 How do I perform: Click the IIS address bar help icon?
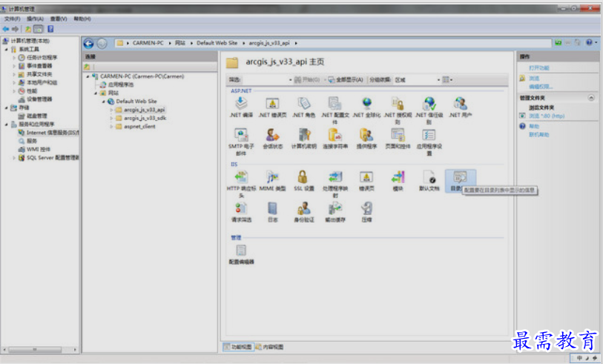pos(589,43)
